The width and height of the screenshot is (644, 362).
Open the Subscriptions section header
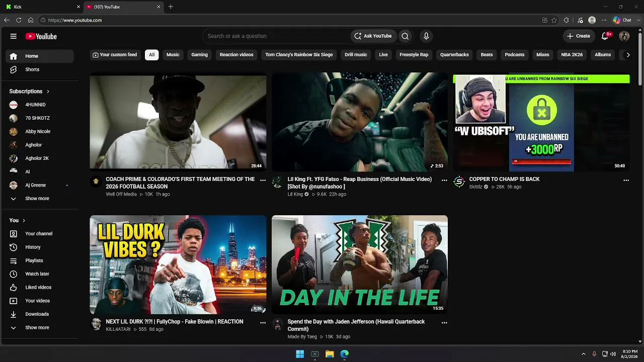[29, 92]
